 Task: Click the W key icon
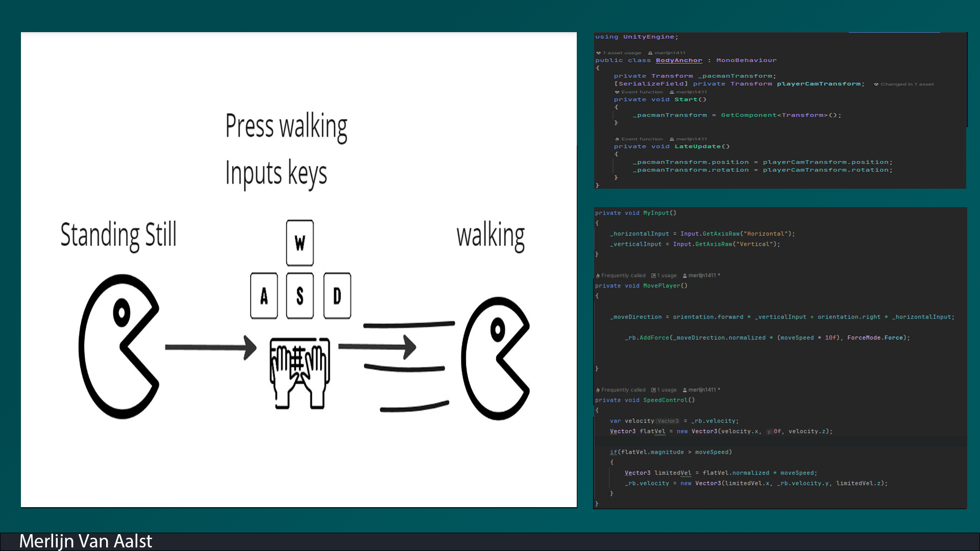pos(300,243)
